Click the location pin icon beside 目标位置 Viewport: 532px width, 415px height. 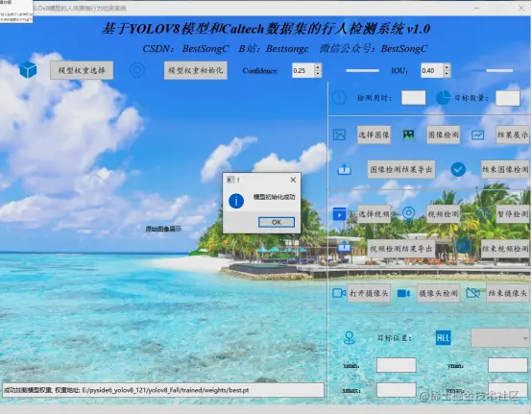(350, 338)
